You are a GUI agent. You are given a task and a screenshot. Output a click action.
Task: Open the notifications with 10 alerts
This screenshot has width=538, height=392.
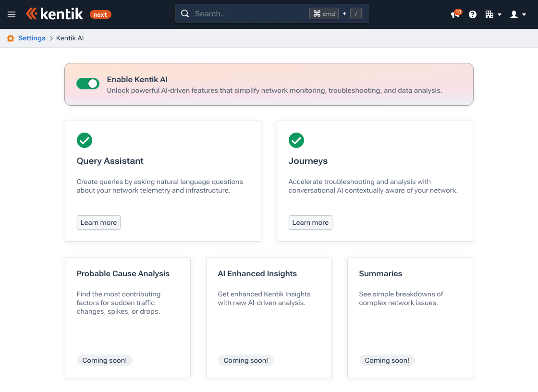[x=454, y=14]
